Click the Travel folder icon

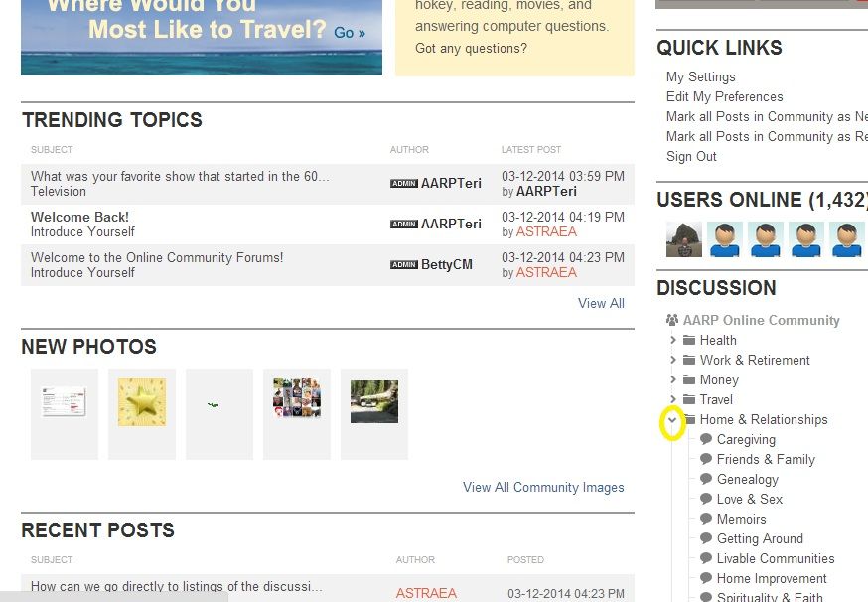(x=689, y=399)
